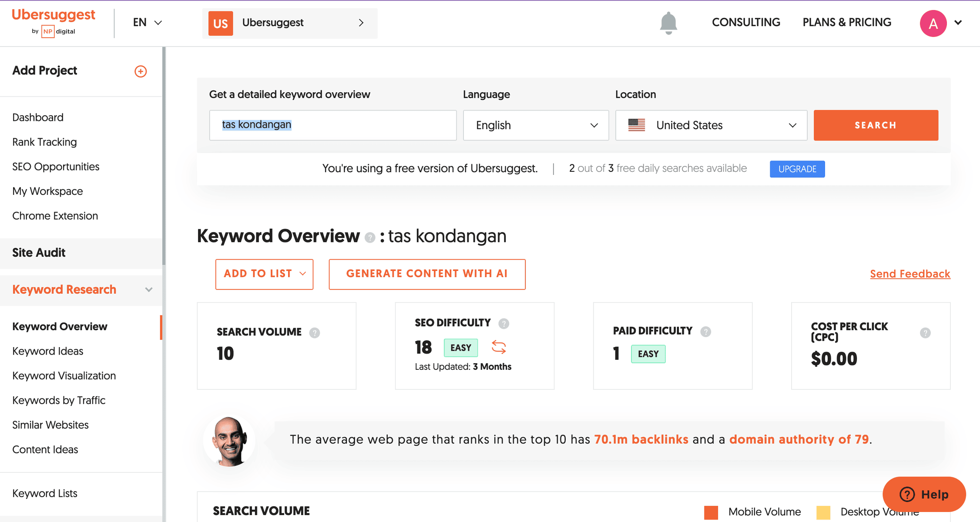This screenshot has height=522, width=980.
Task: Expand the Add to List dropdown
Action: (264, 274)
